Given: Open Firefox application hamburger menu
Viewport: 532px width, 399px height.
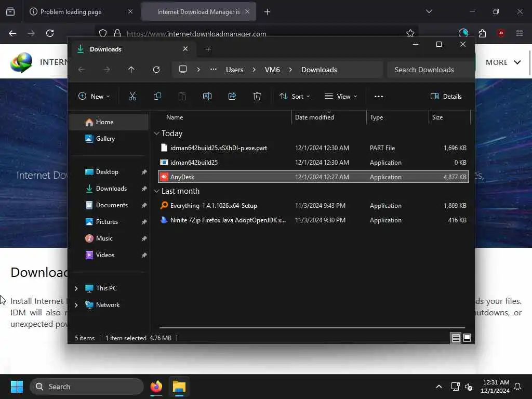Looking at the screenshot, I should (x=520, y=33).
